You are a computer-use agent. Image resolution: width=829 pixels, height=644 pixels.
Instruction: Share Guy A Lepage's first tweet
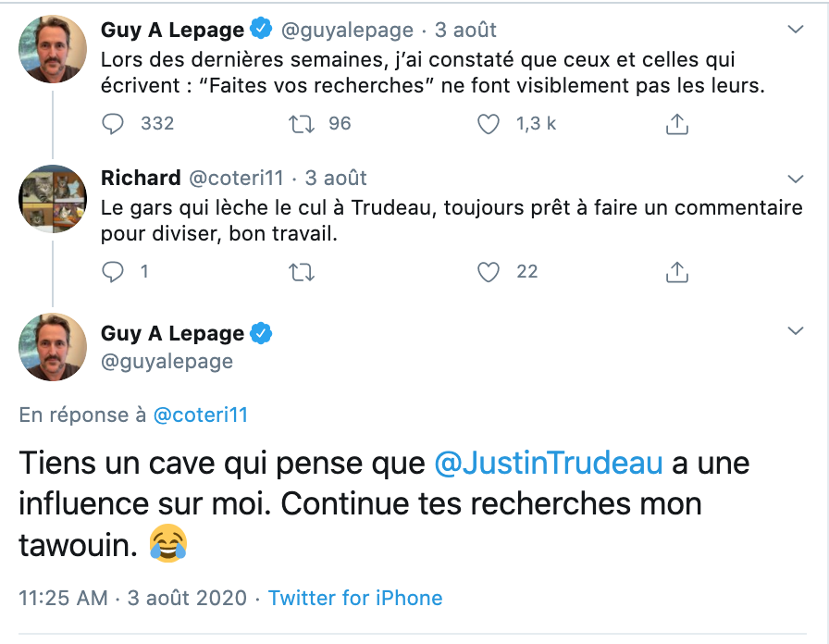[676, 124]
